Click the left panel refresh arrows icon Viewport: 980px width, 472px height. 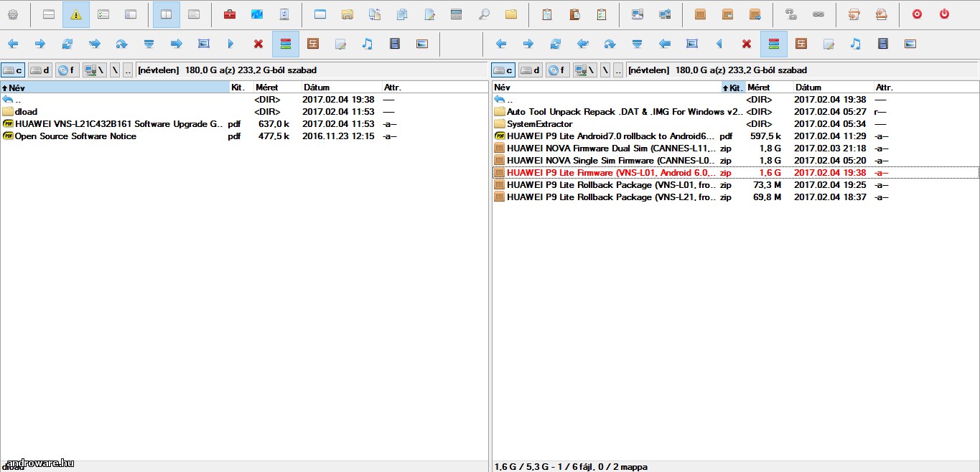pyautogui.click(x=67, y=44)
